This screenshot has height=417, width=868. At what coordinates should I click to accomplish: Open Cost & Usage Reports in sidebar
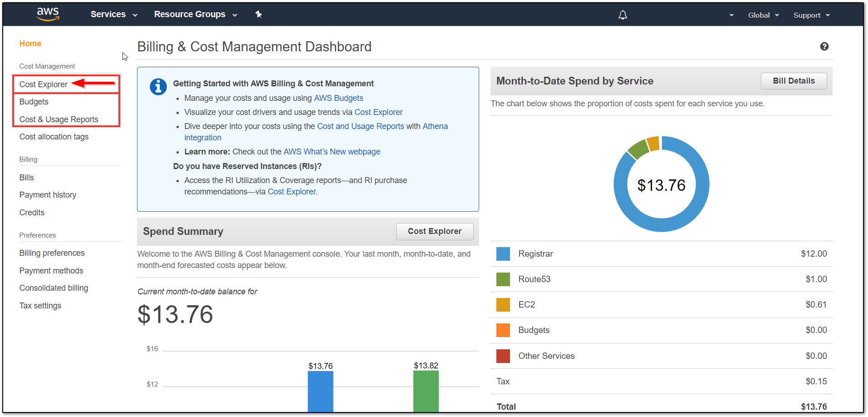point(59,119)
